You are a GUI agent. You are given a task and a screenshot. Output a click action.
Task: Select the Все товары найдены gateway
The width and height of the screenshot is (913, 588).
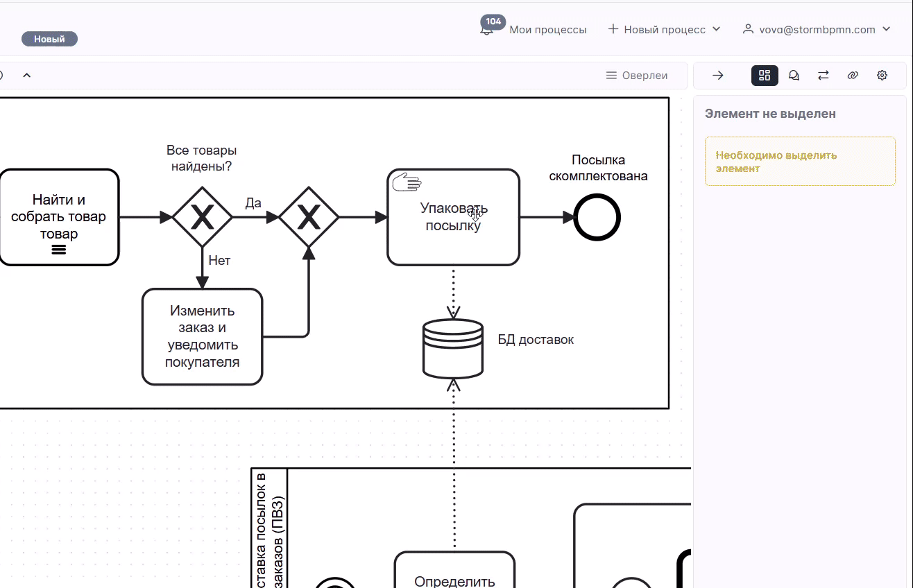pos(202,218)
